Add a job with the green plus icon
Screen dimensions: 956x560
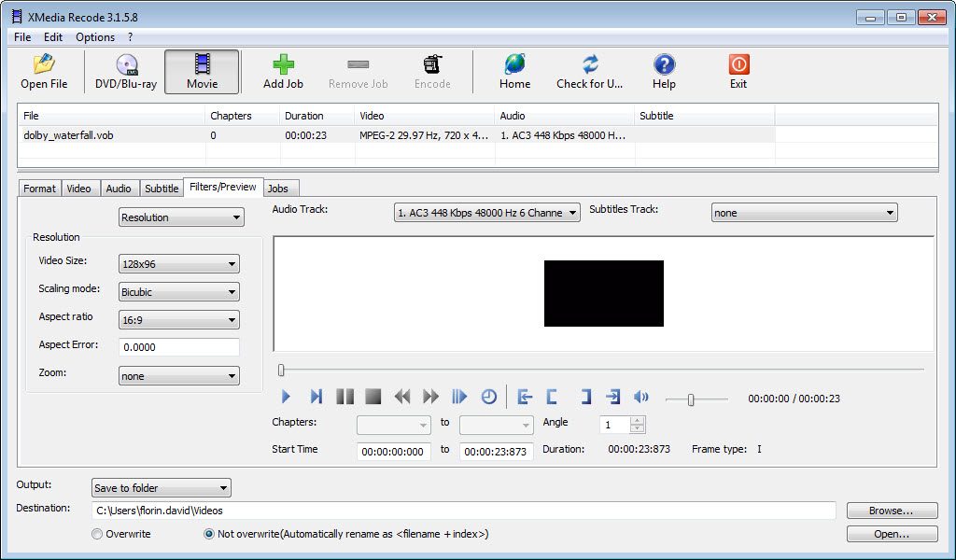283,72
